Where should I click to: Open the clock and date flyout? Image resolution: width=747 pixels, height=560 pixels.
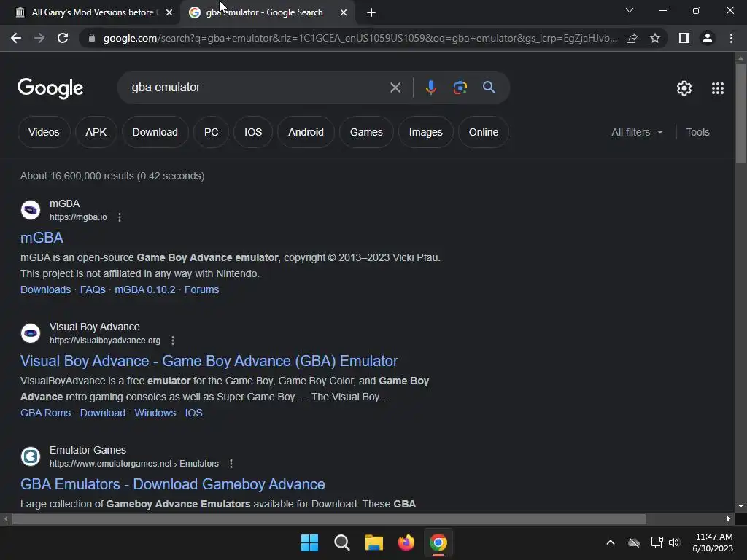[x=713, y=542]
